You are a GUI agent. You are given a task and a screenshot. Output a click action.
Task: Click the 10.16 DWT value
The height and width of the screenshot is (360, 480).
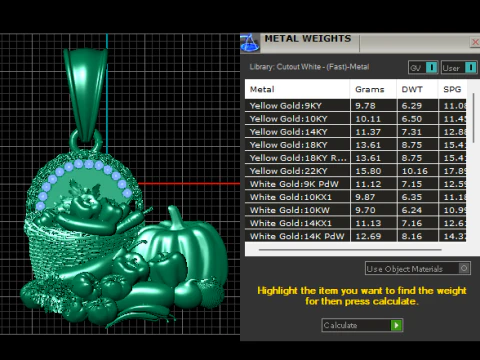point(414,171)
